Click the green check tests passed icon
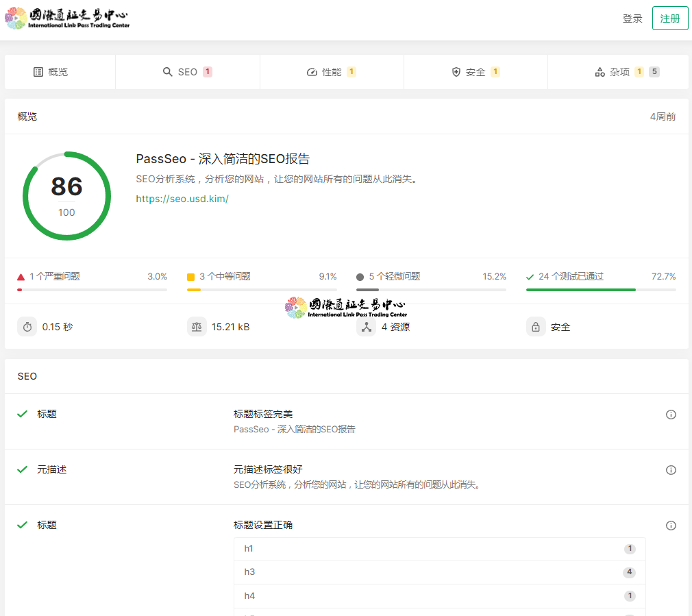The width and height of the screenshot is (692, 616). tap(530, 277)
